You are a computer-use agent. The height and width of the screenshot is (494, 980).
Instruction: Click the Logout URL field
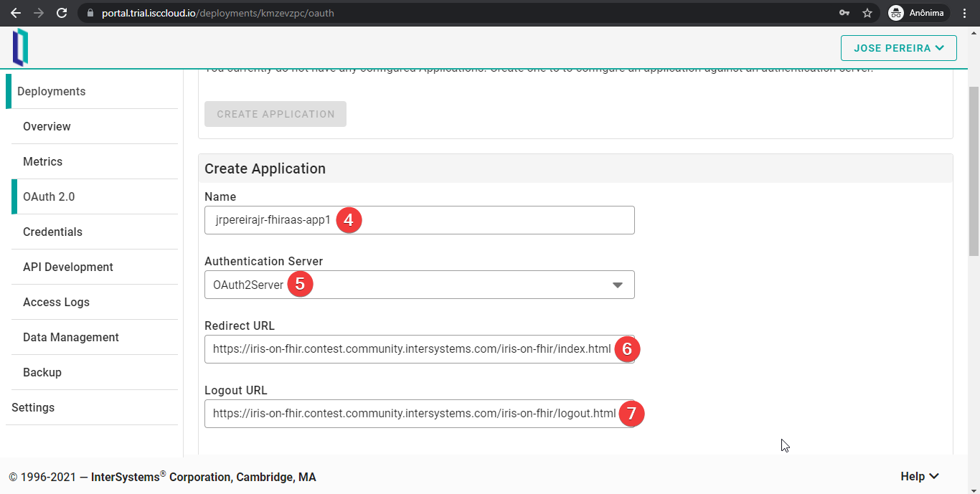(420, 414)
